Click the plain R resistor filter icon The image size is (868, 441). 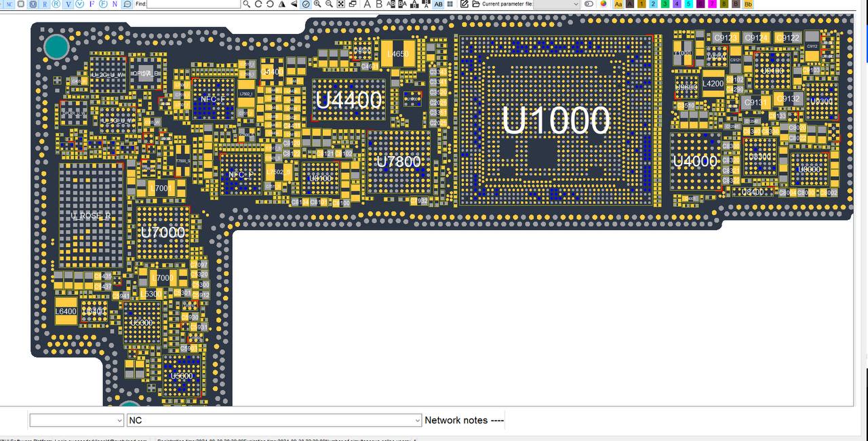tap(45, 4)
